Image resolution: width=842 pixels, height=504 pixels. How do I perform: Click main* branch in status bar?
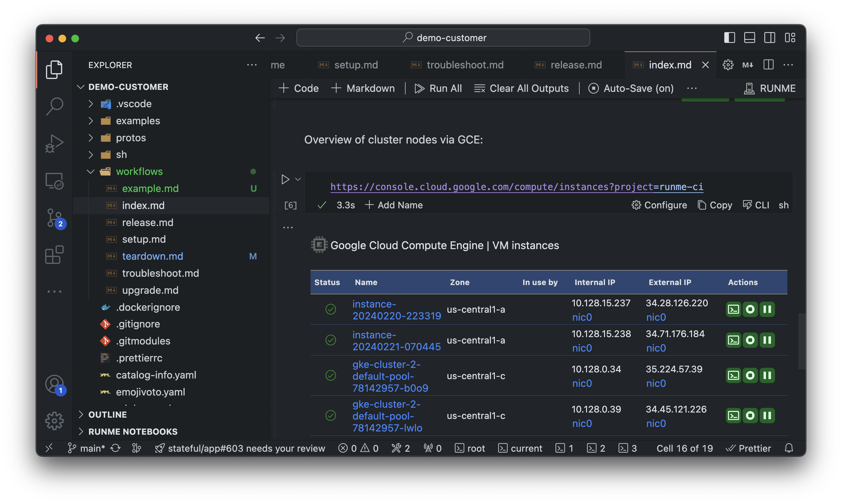[86, 448]
